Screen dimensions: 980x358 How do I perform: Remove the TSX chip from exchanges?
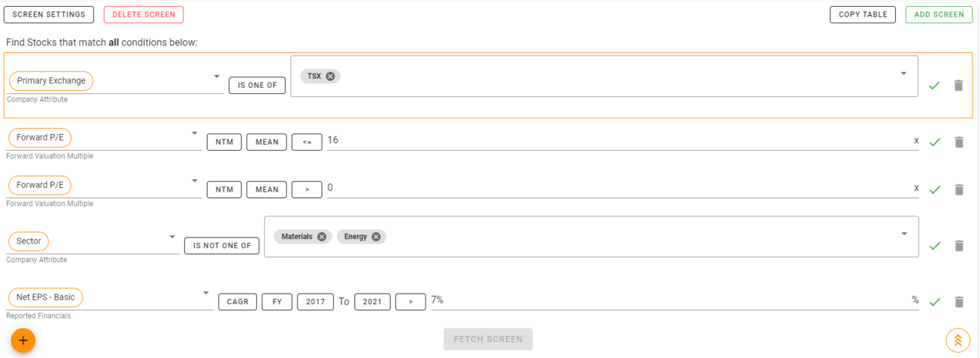coord(330,76)
